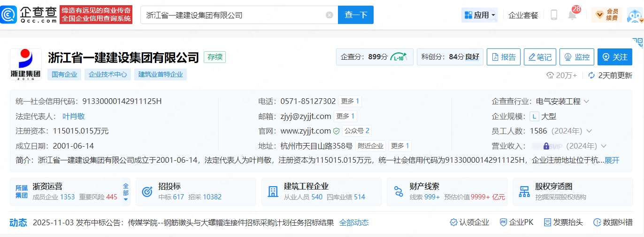644x237 pixels.
Task: Expand the company intro with 展开
Action: click(612, 160)
